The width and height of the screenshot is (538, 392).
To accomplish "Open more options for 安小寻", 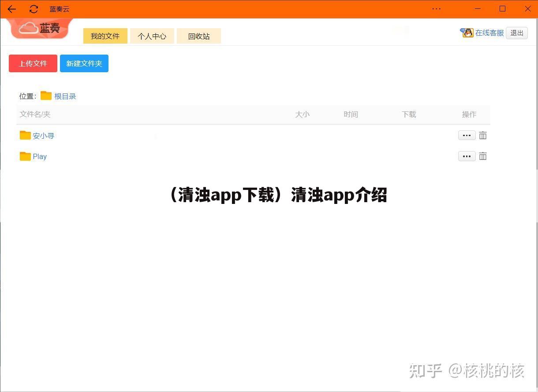I will point(467,135).
